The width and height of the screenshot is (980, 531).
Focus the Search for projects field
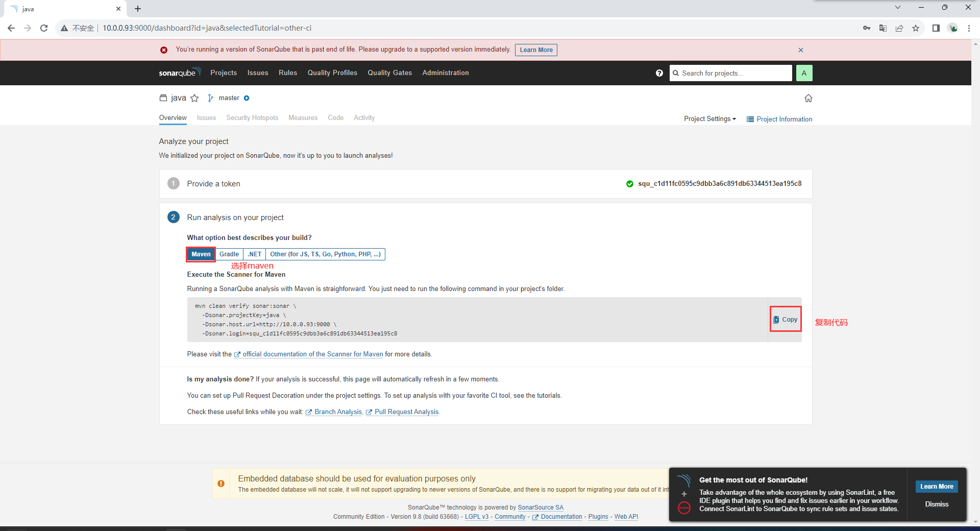coord(730,73)
